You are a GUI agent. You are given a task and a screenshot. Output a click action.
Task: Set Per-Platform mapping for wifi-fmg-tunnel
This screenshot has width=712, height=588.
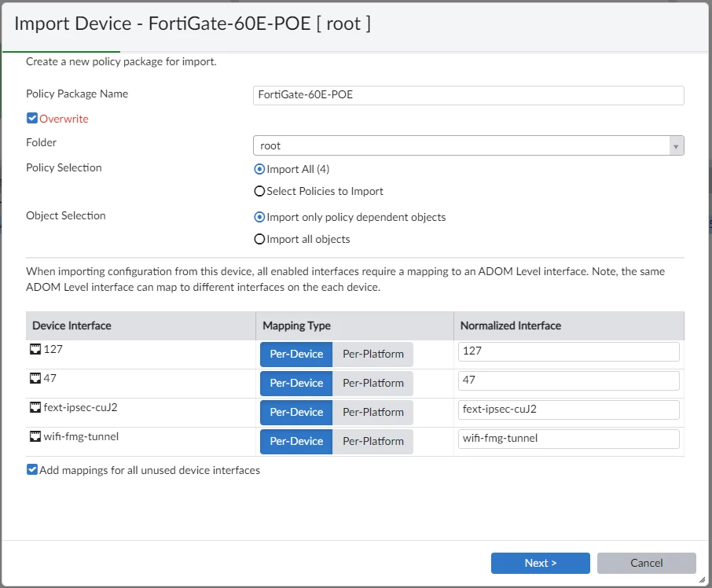point(373,441)
